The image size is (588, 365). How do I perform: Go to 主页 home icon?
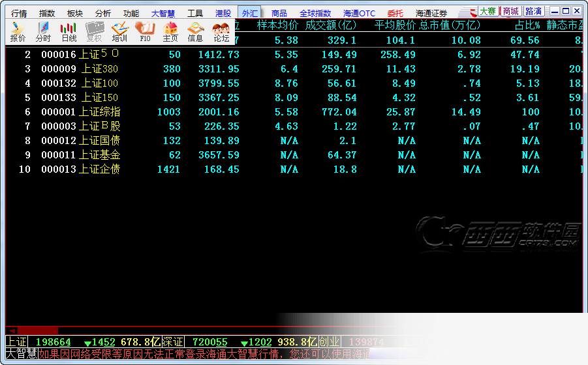[170, 32]
